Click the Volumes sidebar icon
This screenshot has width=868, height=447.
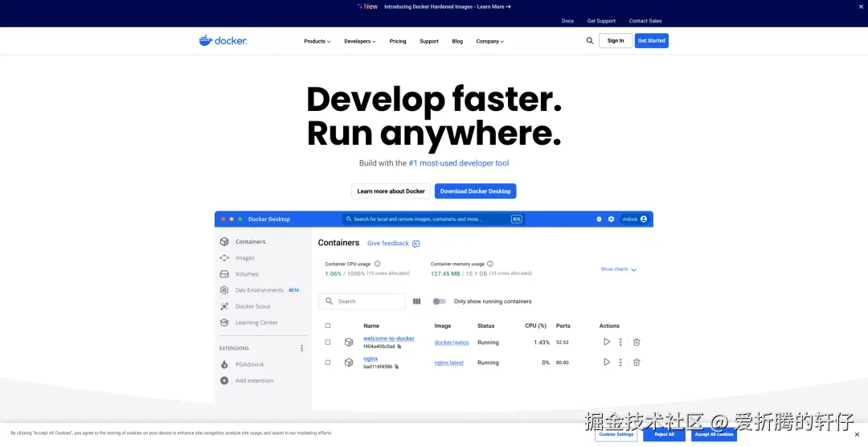coord(224,273)
